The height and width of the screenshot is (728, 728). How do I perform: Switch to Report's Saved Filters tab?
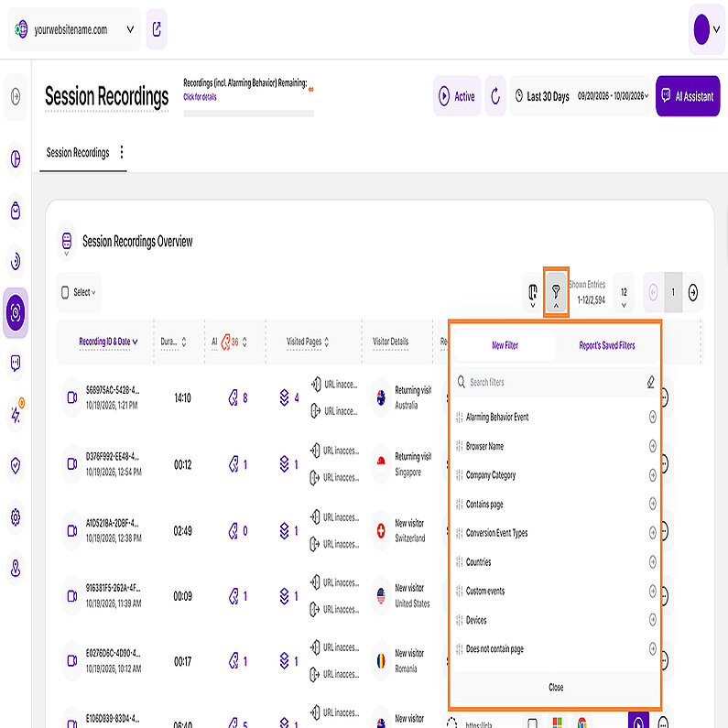[x=607, y=345]
